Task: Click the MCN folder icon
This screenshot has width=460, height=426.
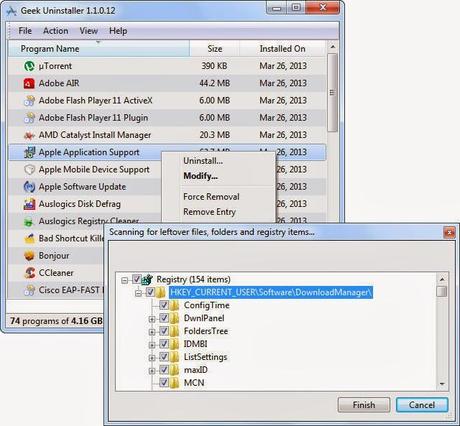Action: click(174, 383)
